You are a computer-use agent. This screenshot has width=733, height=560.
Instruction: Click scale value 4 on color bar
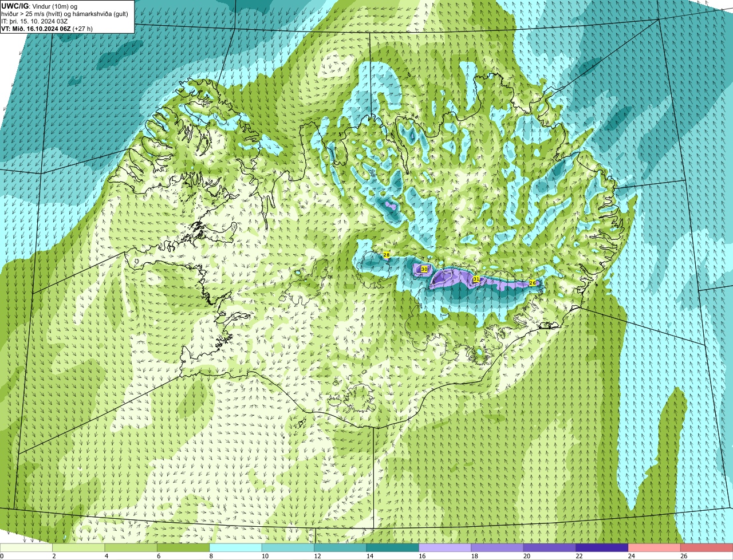point(107,556)
